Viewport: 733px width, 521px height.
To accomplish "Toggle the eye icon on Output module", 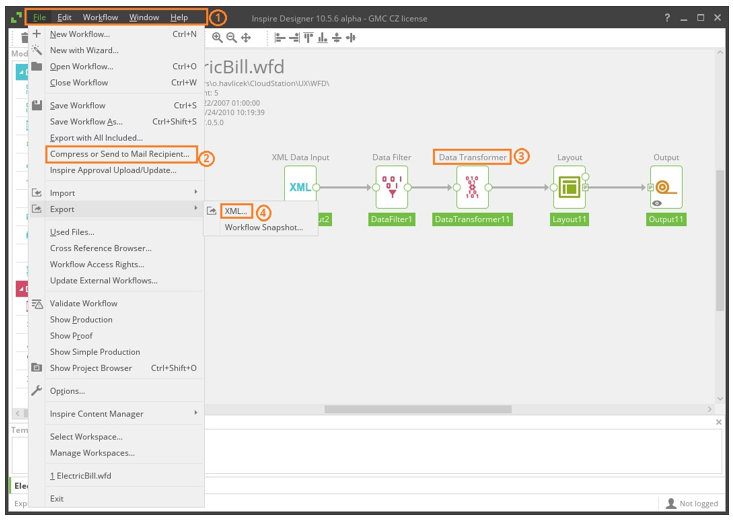I will [x=657, y=203].
